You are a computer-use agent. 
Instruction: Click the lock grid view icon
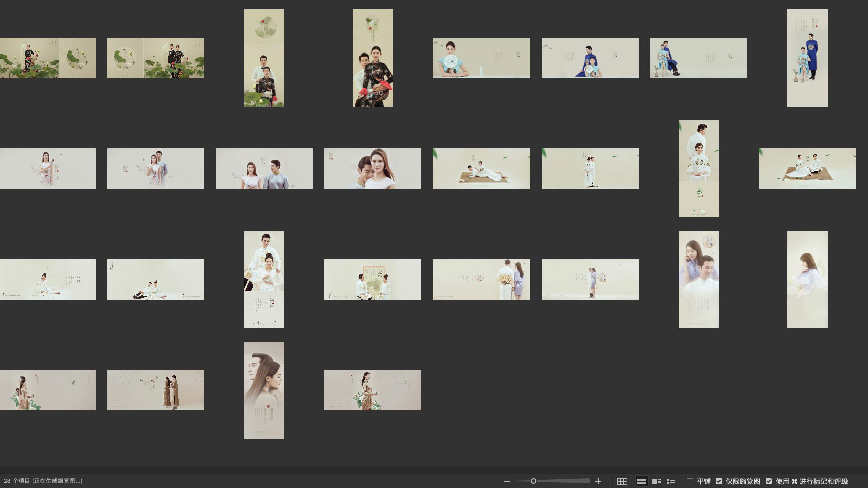622,481
